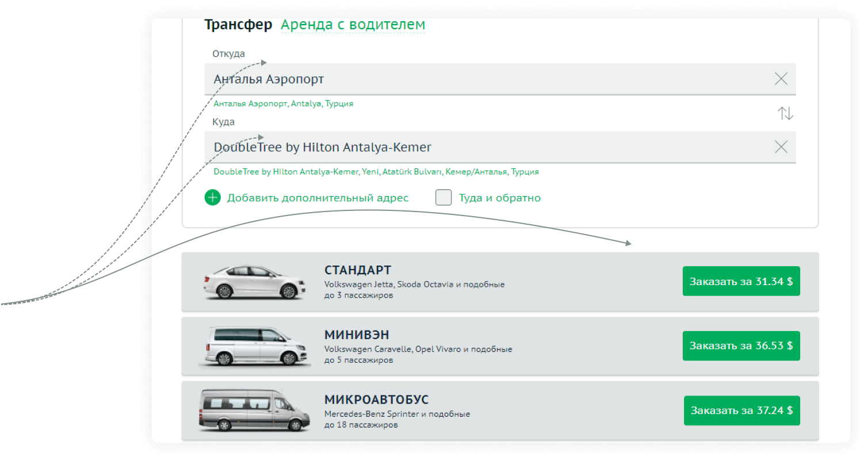Click the Туда и обратно label text
868x461 pixels.
499,198
